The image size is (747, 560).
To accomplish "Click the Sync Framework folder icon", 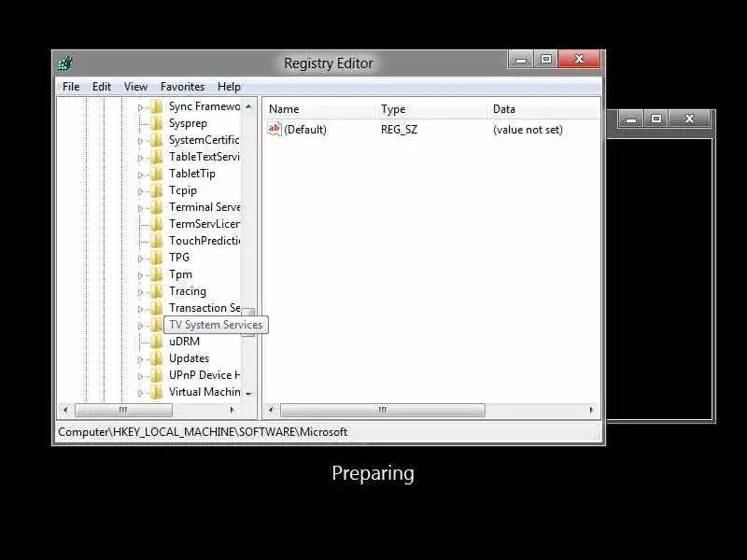I will click(x=156, y=106).
